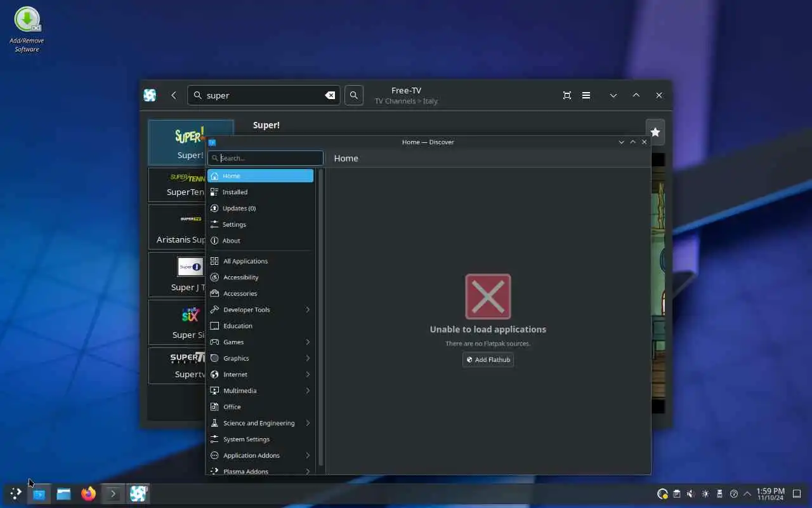Select the Accessibility category

[260, 277]
